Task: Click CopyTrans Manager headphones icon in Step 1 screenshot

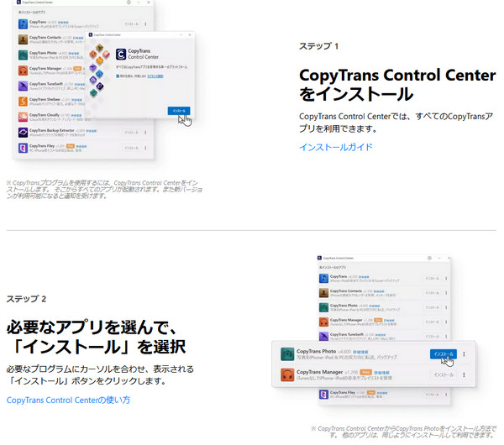Action: [23, 71]
